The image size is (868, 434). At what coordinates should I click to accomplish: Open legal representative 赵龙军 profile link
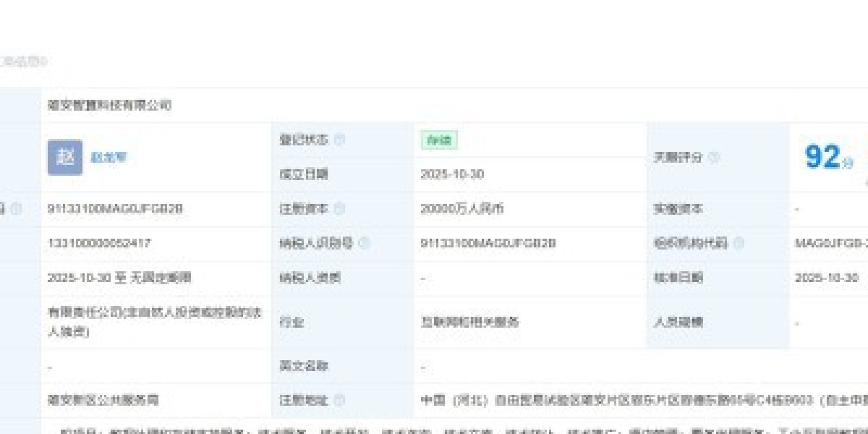pos(109,157)
